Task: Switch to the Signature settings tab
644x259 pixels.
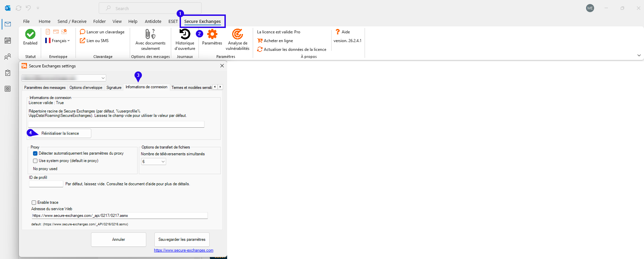Action: [114, 88]
